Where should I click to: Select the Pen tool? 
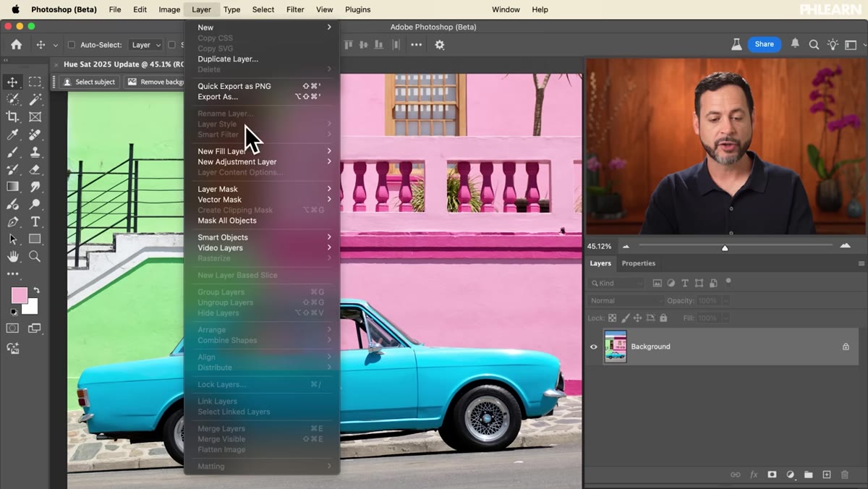12,222
